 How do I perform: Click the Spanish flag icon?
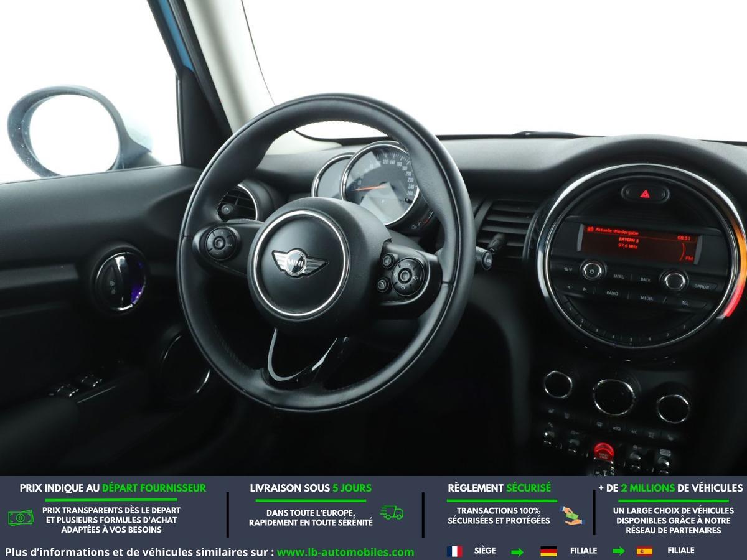coord(644,551)
